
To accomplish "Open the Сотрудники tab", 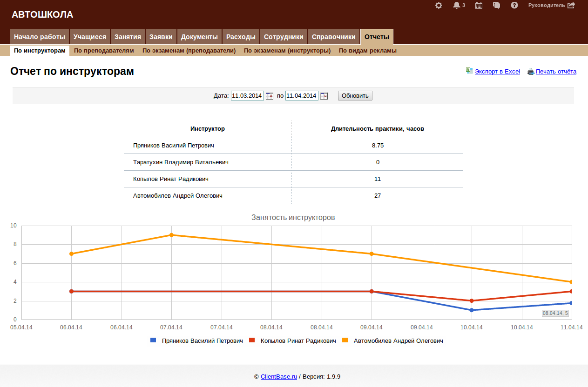I will (284, 37).
